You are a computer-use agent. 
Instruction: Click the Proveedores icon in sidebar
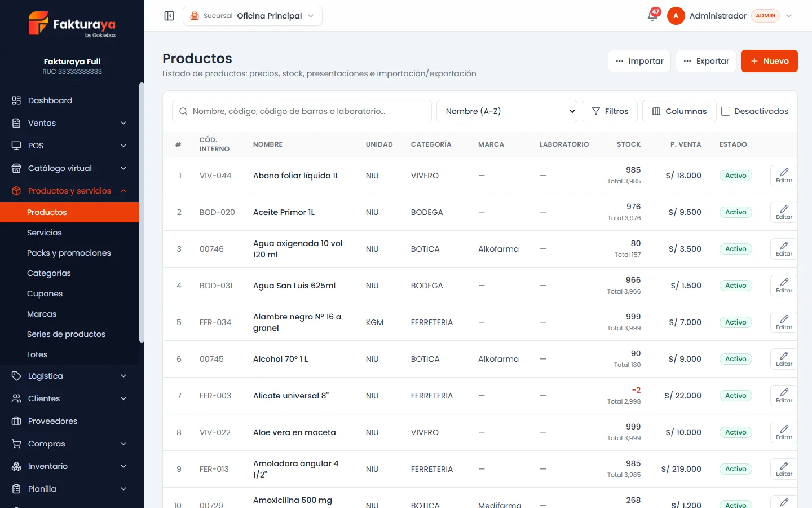coord(16,421)
